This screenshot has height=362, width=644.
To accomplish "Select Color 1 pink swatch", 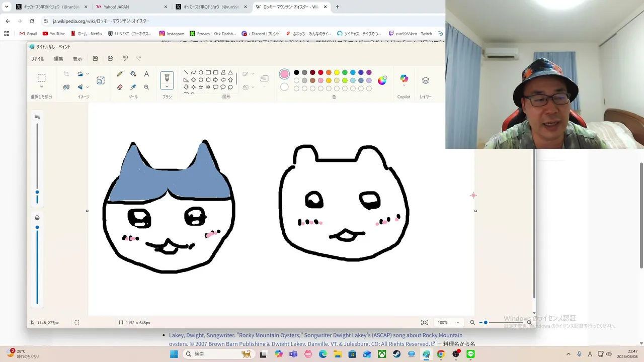I will (x=284, y=74).
